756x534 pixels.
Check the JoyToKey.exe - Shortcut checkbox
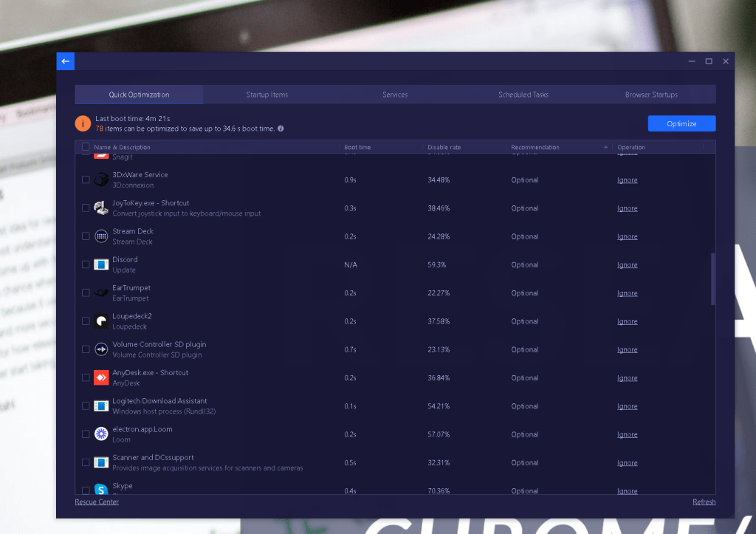86,208
